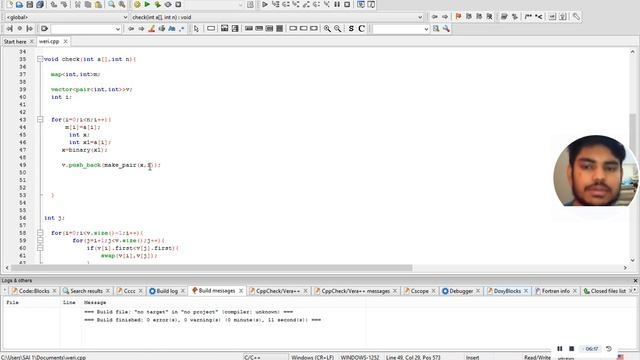Screen dimensions: 640x360
Task: Click the Replace icon in toolbar
Action: 122,4
